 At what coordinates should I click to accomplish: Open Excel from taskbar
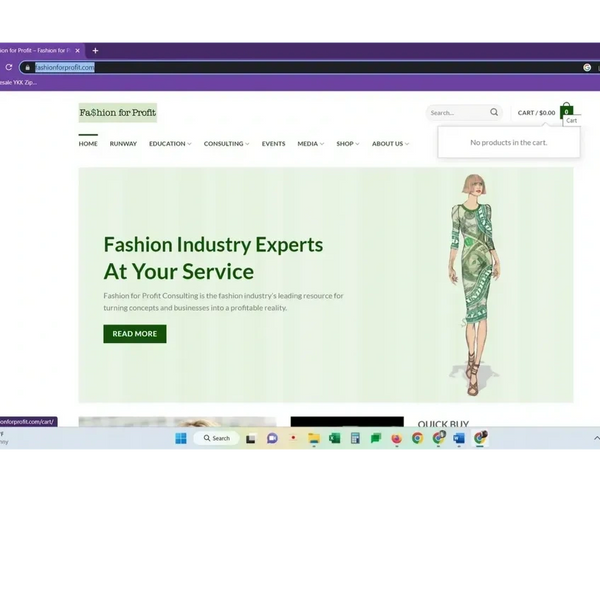pos(334,438)
